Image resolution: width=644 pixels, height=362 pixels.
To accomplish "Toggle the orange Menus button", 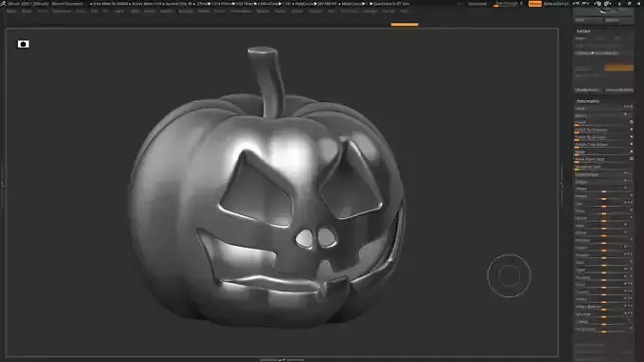I will coord(534,4).
